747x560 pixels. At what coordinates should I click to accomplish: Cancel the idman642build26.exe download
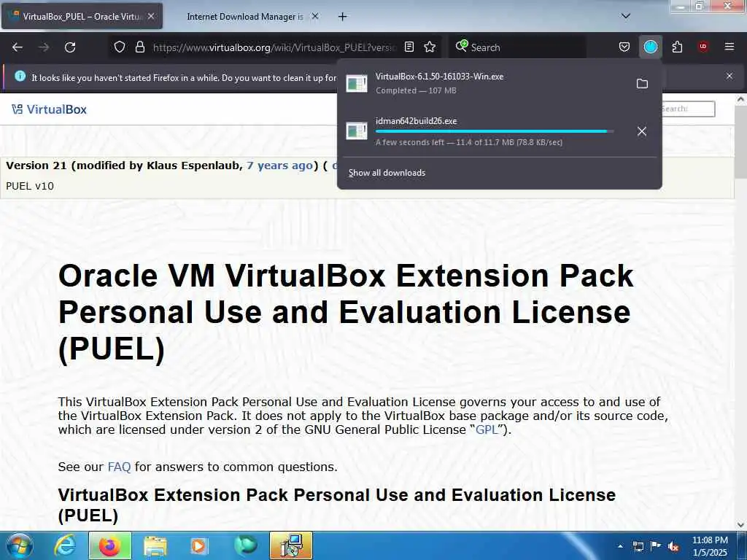pyautogui.click(x=642, y=131)
